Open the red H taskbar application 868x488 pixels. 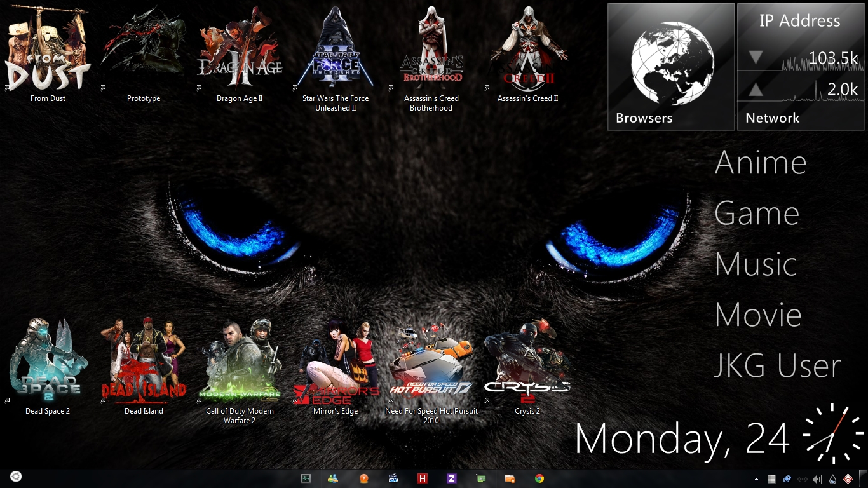coord(423,479)
